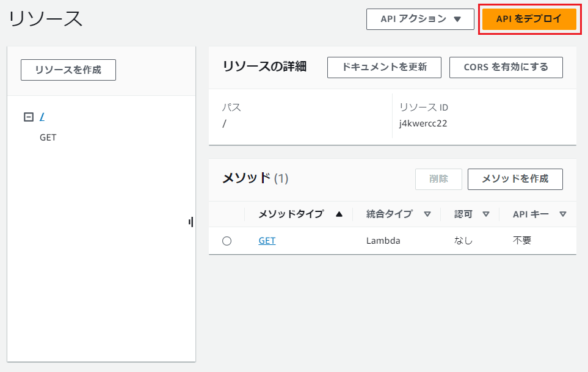The width and height of the screenshot is (588, 372).
Task: Click the 統合タイプ column header
Action: [x=389, y=214]
